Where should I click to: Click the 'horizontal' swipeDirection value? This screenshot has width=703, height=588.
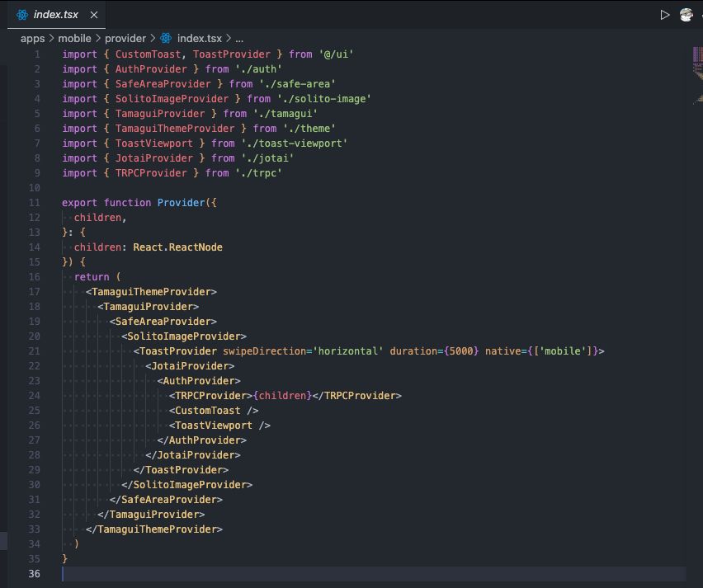(x=348, y=351)
